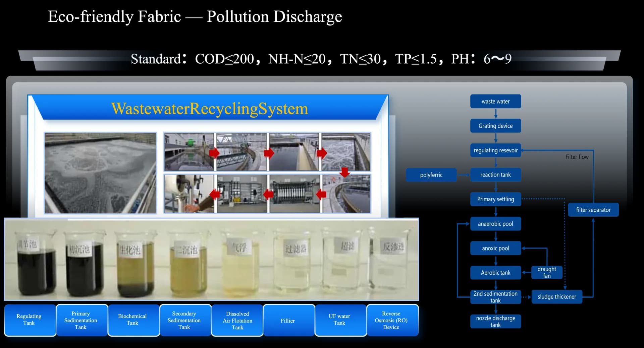Toggle the 'anaerobic pool' stage

(x=495, y=224)
